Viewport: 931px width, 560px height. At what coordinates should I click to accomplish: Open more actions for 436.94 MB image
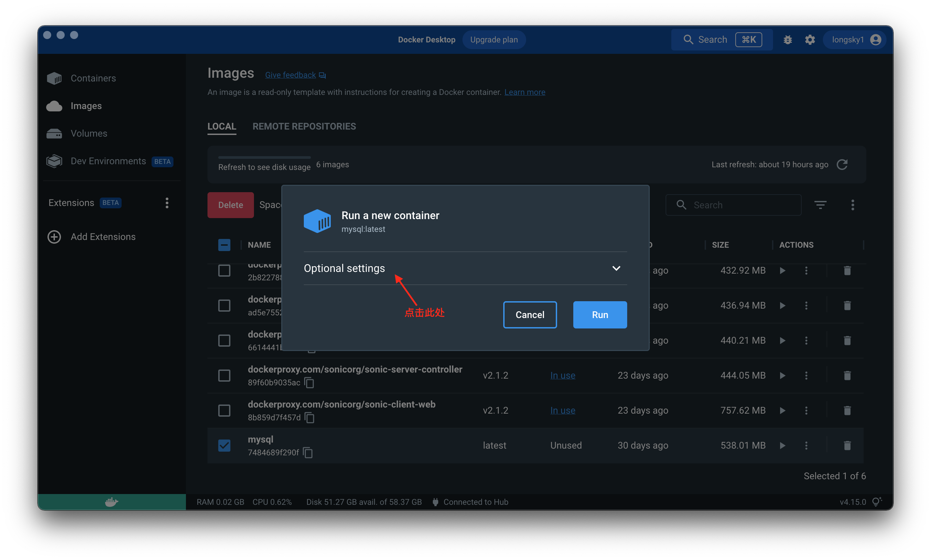point(806,305)
